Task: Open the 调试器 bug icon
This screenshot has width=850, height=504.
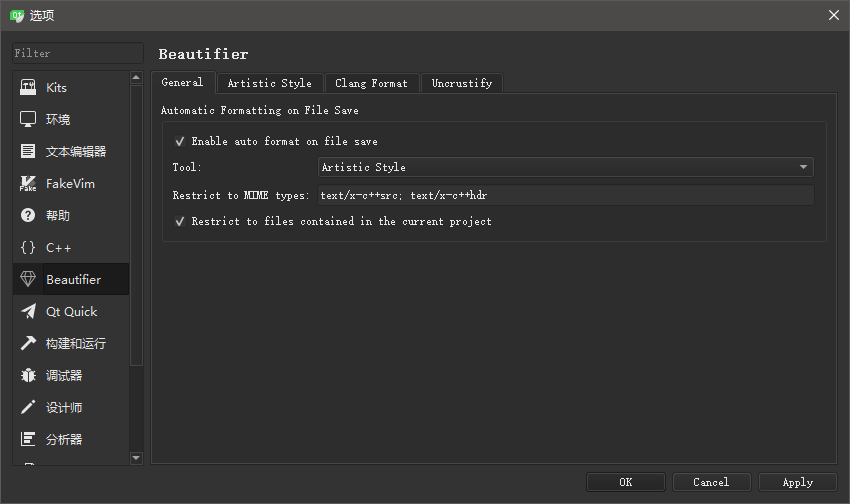Action: (28, 376)
